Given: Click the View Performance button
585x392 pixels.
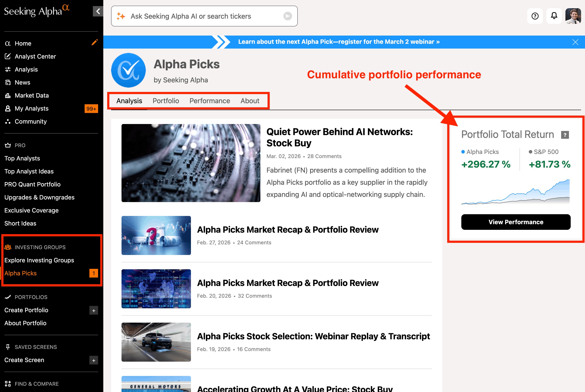Looking at the screenshot, I should (516, 222).
